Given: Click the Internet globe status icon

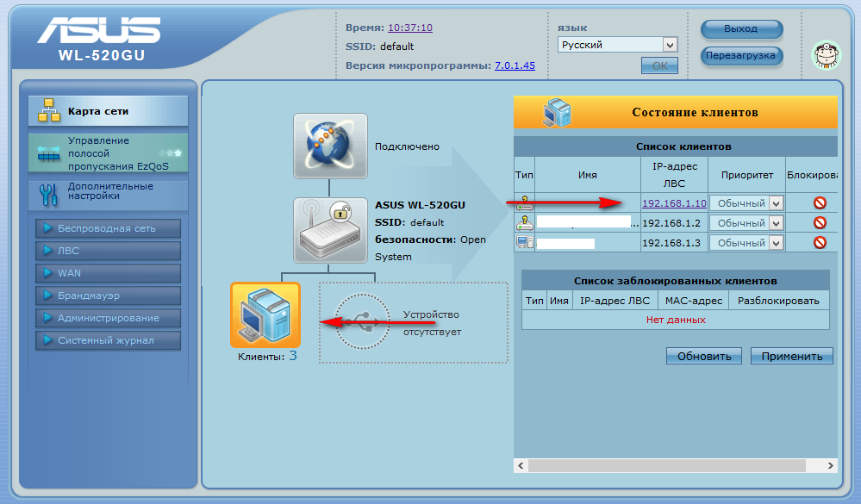Looking at the screenshot, I should tap(330, 146).
